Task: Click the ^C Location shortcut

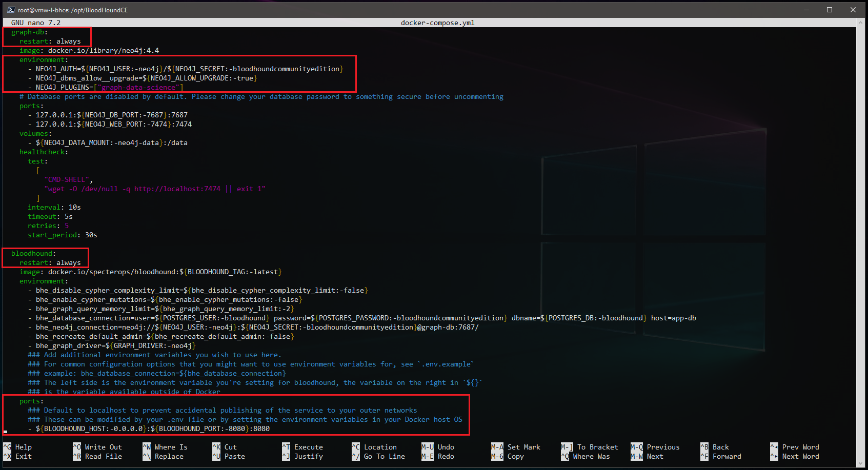Action: [374, 447]
